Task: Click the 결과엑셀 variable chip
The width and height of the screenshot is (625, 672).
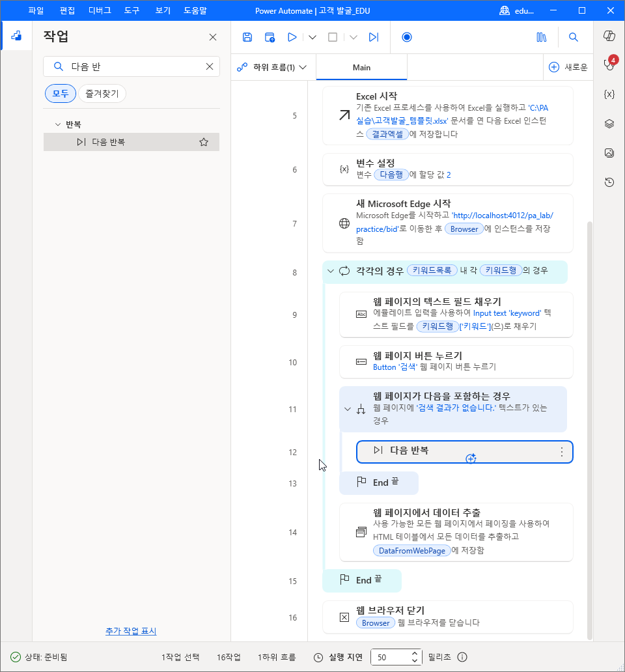Action: pos(387,134)
